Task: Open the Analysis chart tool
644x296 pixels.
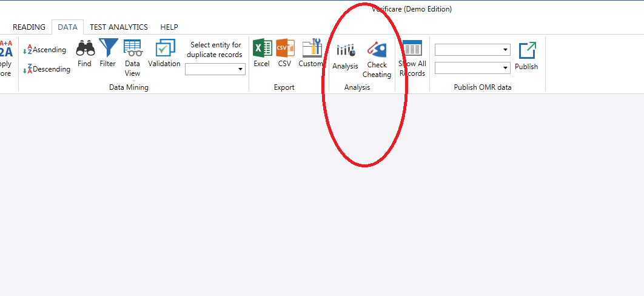Action: (x=346, y=56)
